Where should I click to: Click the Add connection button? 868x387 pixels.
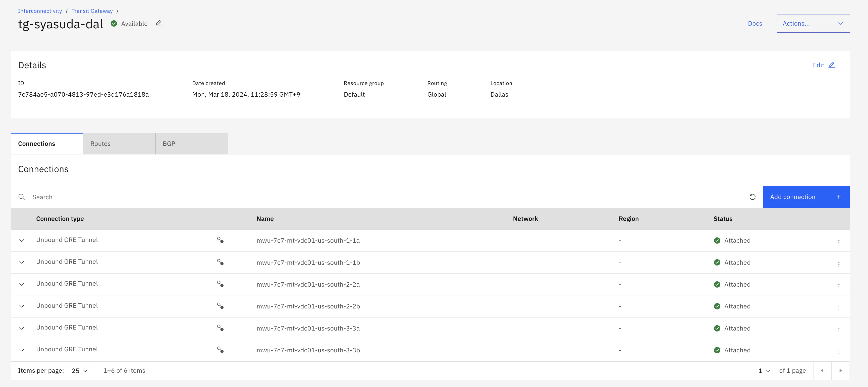point(806,197)
